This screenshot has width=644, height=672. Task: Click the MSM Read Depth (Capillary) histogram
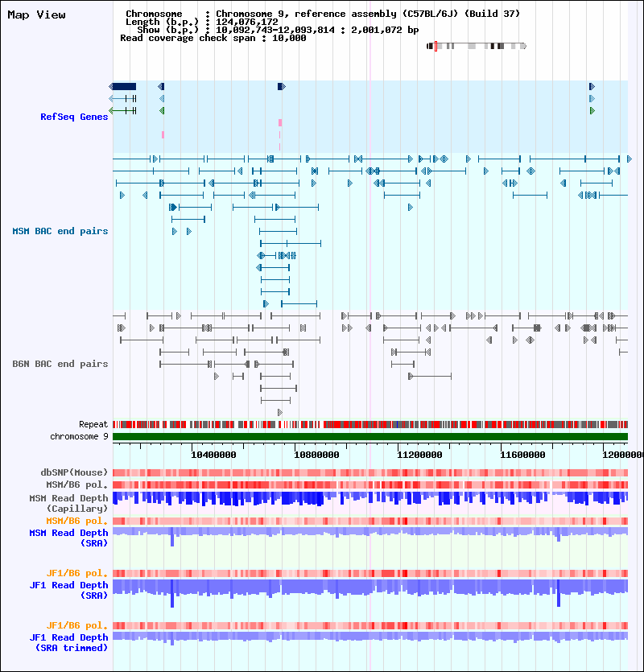(370, 499)
